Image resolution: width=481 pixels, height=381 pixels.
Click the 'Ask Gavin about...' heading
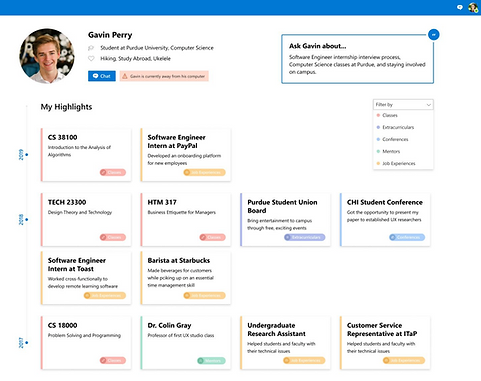click(317, 46)
